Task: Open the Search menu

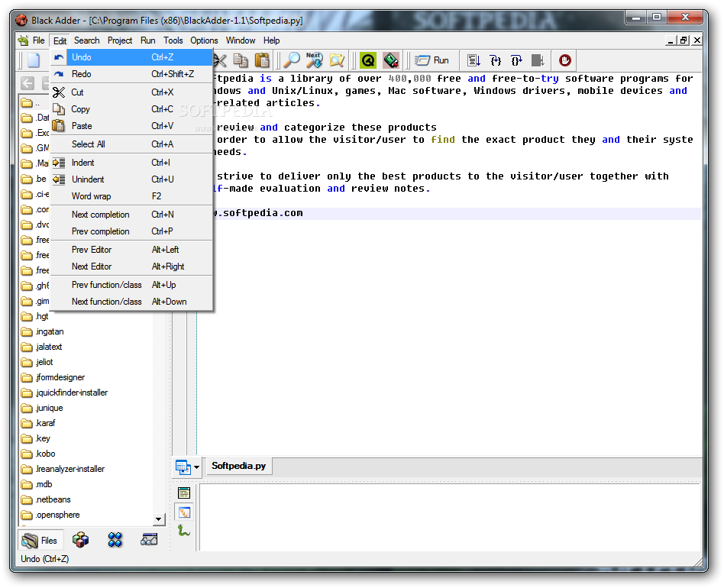Action: [87, 40]
